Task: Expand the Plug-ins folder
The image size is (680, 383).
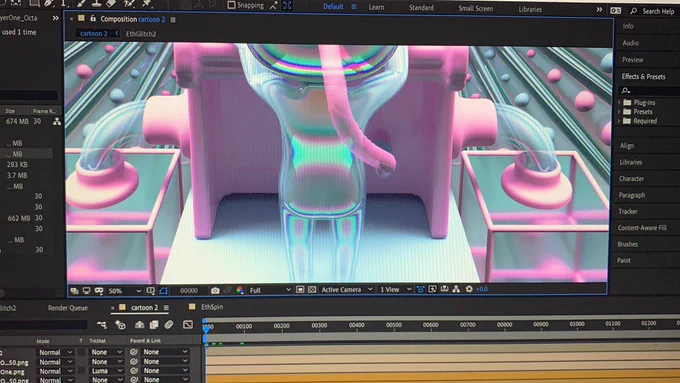Action: (x=619, y=102)
